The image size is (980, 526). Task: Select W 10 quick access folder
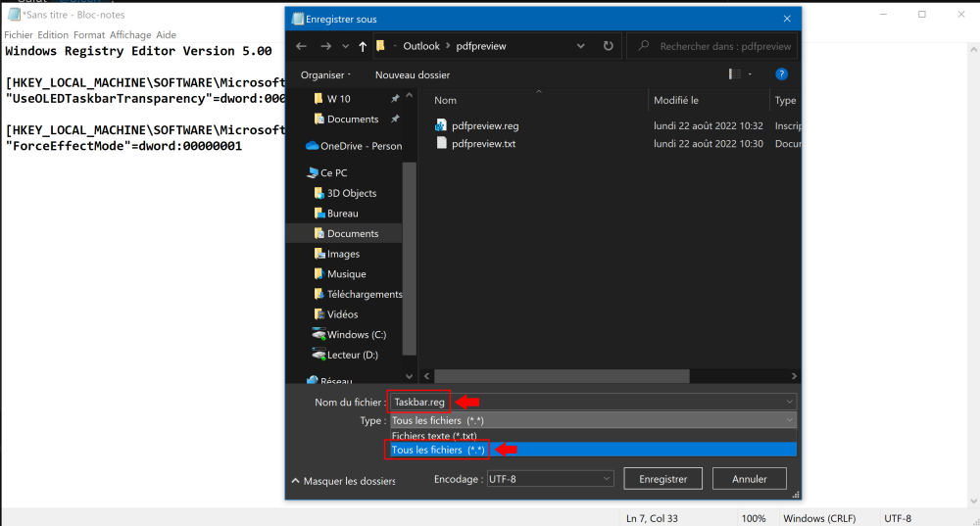[x=339, y=99]
